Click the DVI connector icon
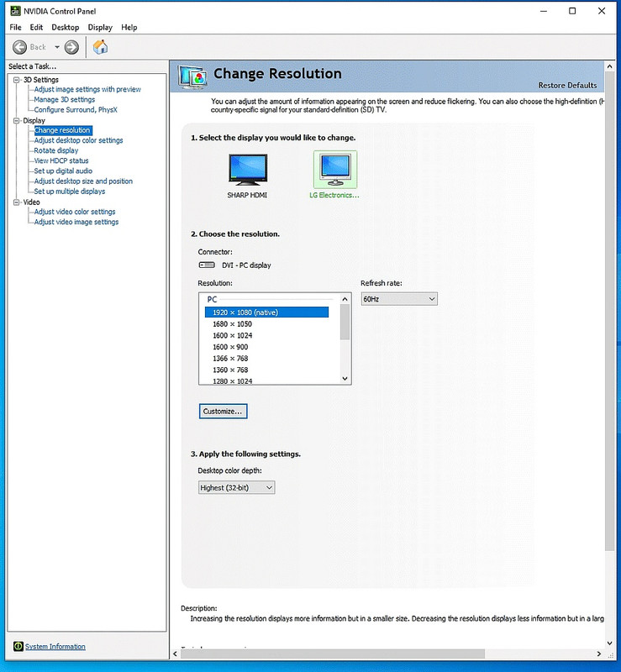This screenshot has width=621, height=672. (x=207, y=265)
